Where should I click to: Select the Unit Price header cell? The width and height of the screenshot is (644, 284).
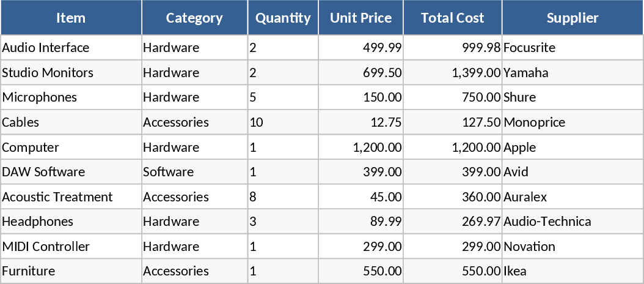pyautogui.click(x=360, y=18)
